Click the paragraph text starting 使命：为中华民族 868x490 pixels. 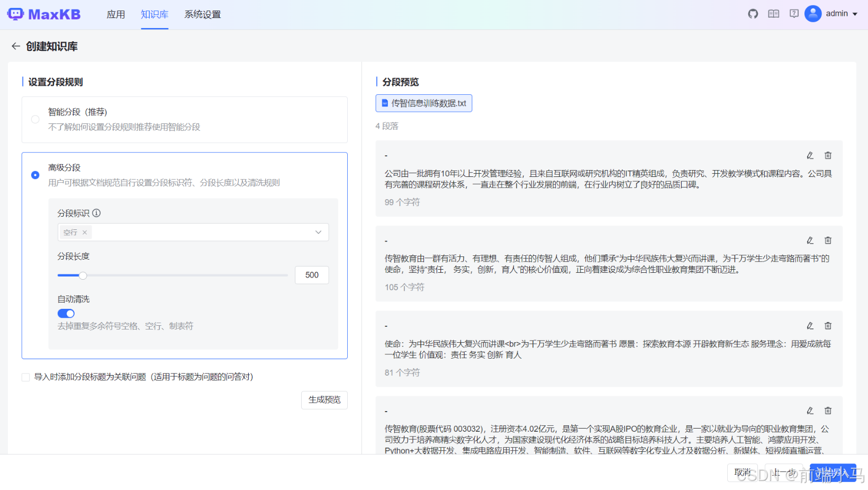608,350
